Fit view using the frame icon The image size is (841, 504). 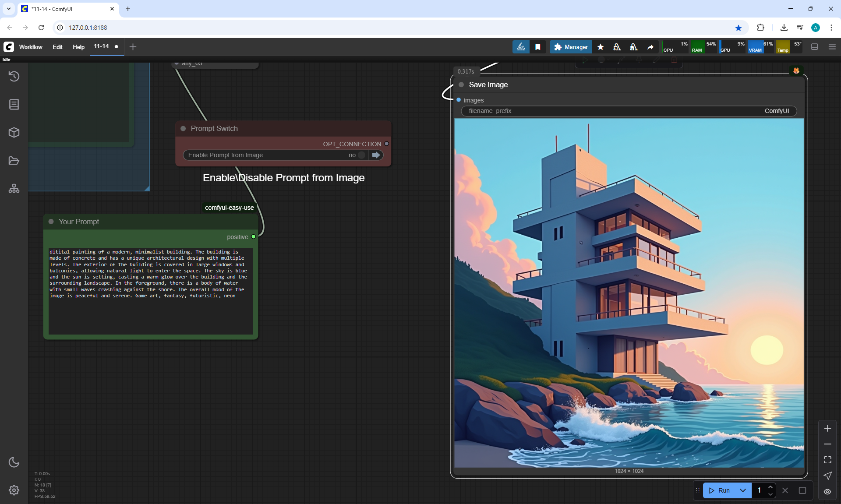point(827,460)
